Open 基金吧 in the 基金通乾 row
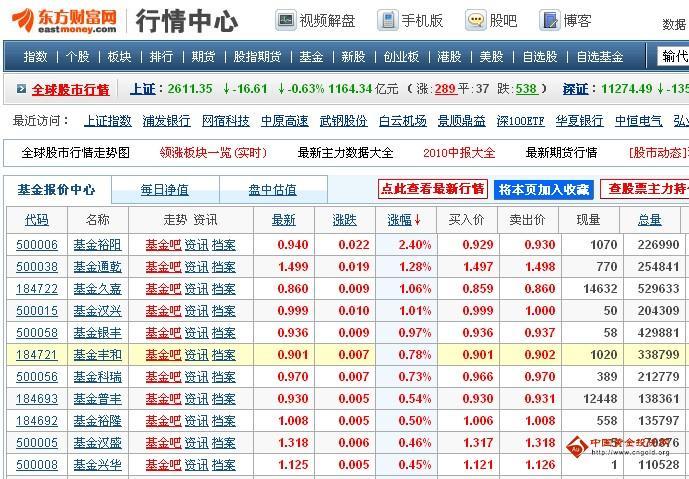 click(x=163, y=267)
